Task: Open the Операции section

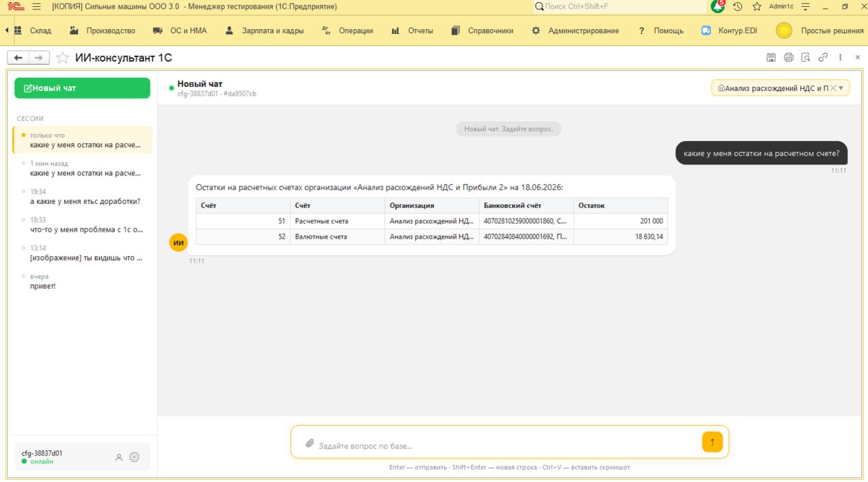Action: (x=347, y=31)
